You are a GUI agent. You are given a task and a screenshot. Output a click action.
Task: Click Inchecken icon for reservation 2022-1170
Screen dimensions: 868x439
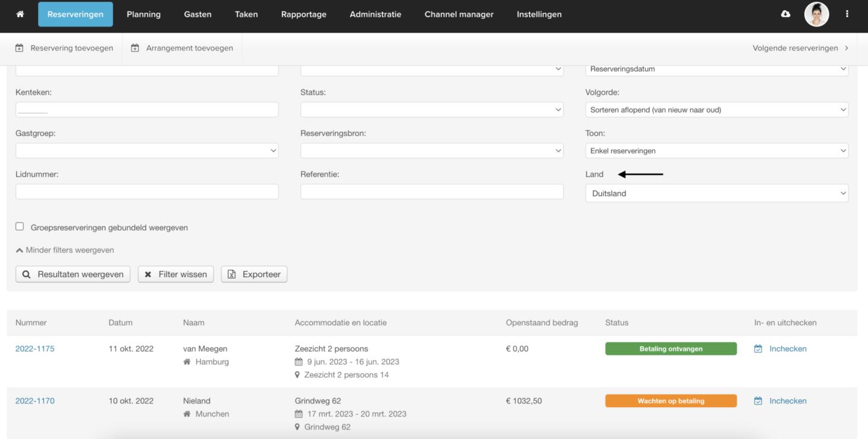pos(758,401)
